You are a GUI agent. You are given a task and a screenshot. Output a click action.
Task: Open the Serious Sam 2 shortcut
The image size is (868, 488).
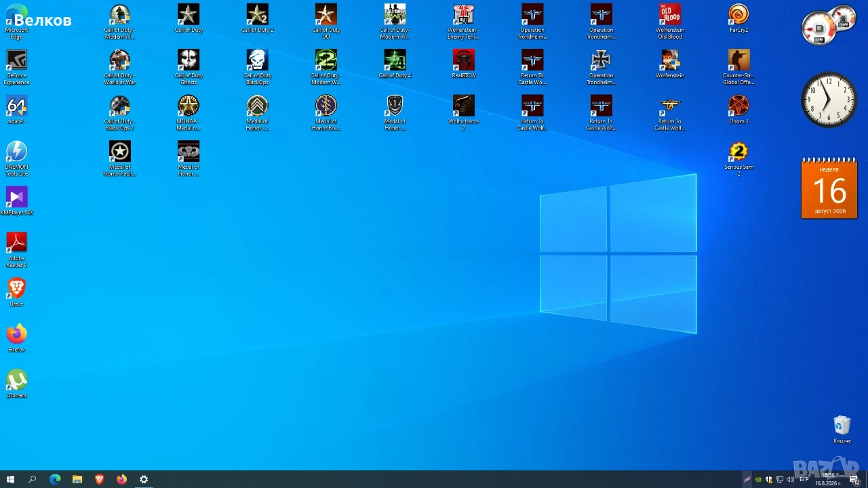(738, 159)
